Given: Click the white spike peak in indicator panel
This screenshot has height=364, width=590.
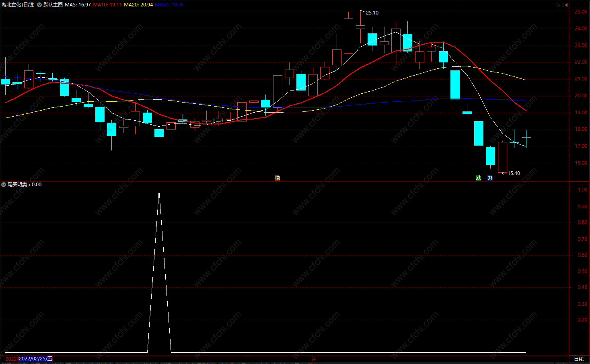Looking at the screenshot, I should [159, 191].
